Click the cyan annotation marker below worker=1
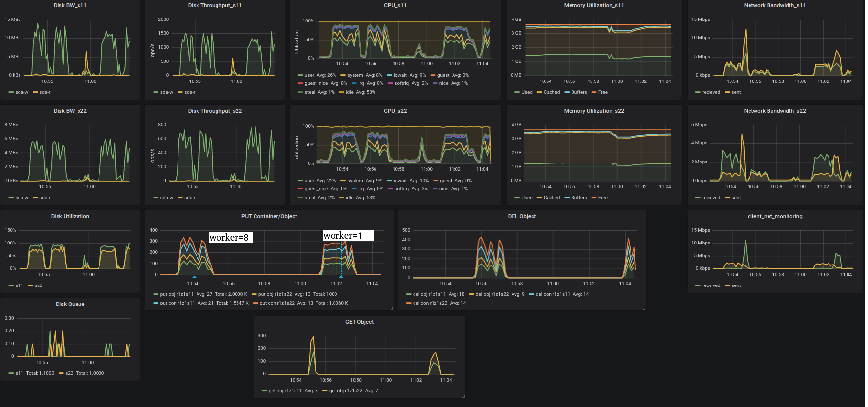 tap(341, 276)
